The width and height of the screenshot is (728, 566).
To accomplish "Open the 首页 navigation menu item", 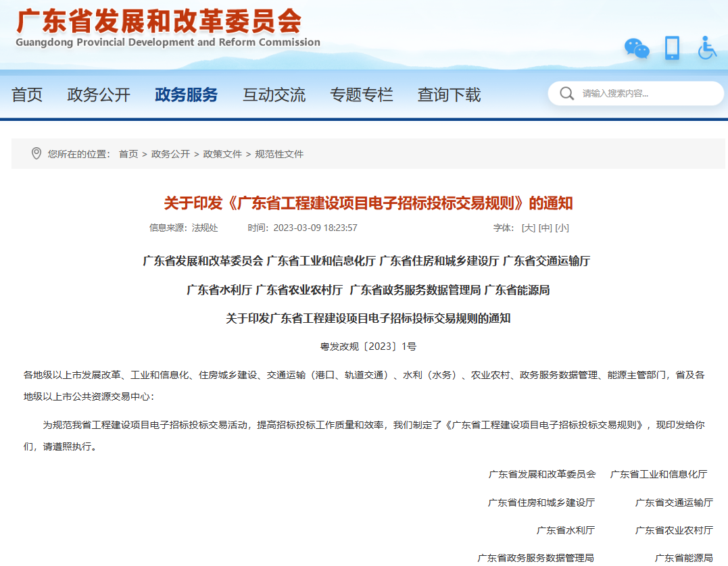I will tap(27, 95).
